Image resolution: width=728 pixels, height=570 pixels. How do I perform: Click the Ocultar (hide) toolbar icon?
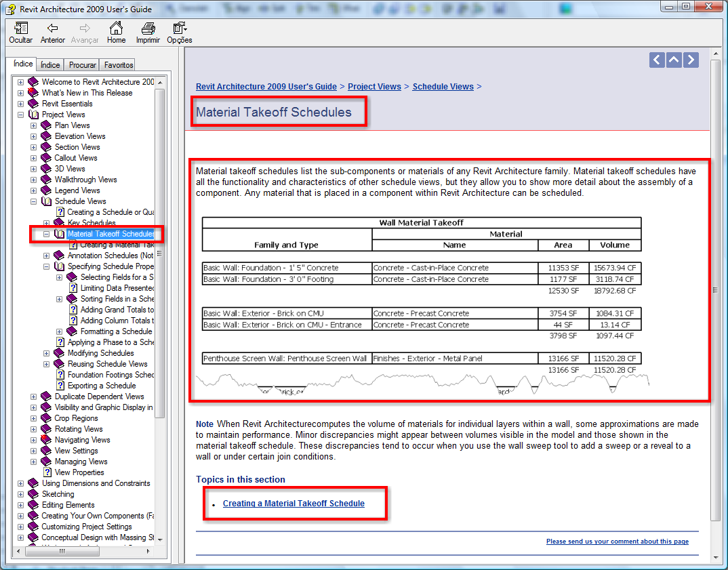[20, 28]
